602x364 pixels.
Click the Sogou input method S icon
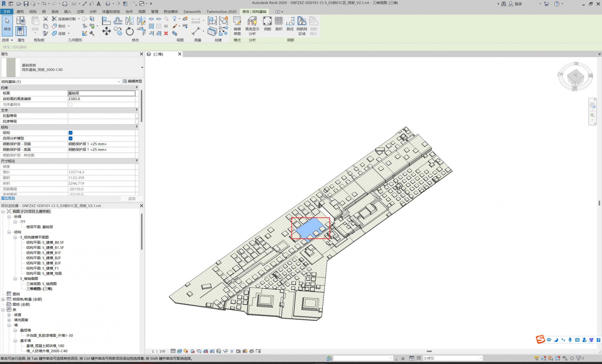(x=540, y=339)
